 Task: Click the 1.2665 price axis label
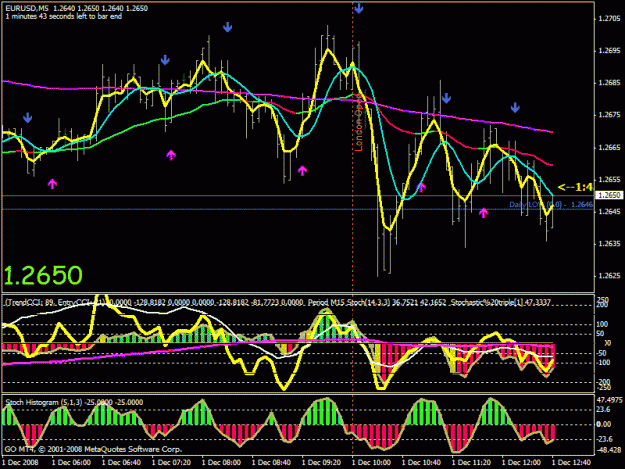click(x=609, y=147)
